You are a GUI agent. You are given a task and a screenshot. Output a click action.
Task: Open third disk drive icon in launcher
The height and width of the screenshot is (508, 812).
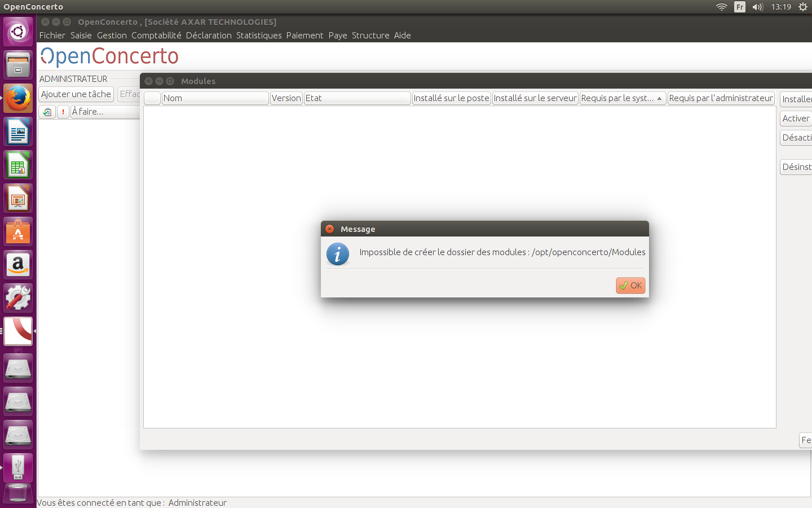pyautogui.click(x=18, y=435)
